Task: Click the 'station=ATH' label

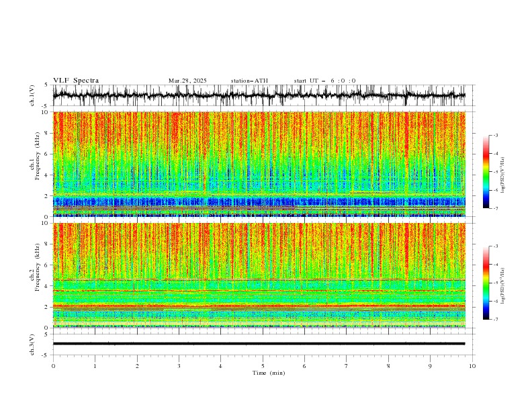Action: click(249, 81)
